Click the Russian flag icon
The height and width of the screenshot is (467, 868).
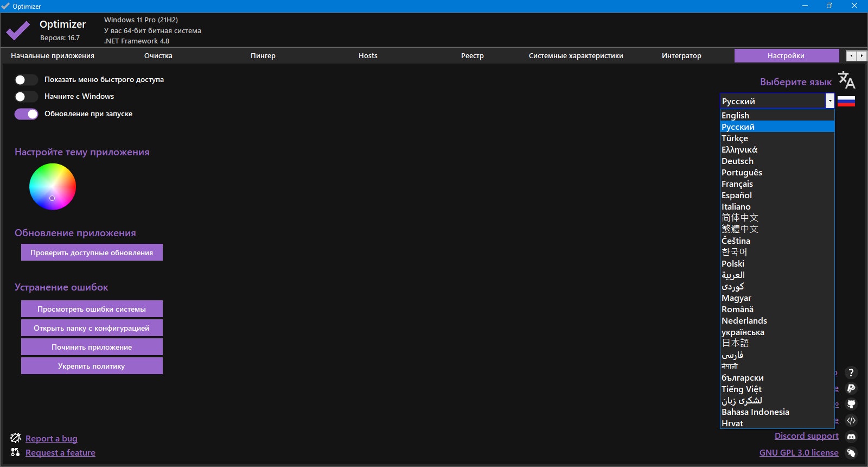846,101
